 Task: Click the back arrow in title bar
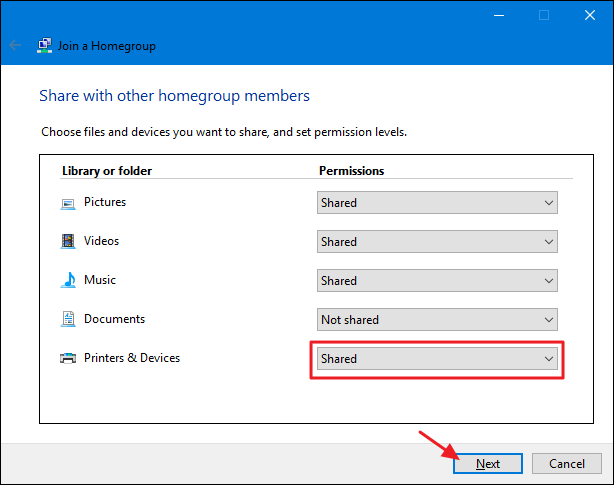coord(15,45)
